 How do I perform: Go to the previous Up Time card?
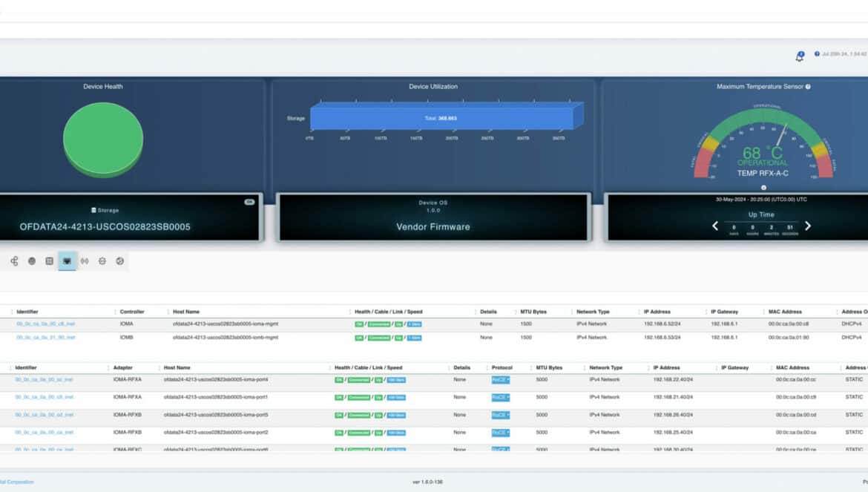click(715, 226)
